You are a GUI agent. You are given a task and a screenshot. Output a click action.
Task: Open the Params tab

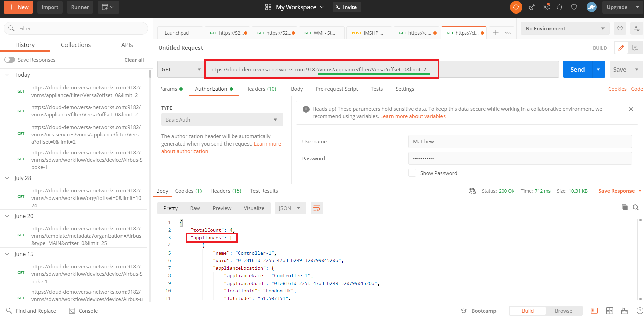coord(171,89)
